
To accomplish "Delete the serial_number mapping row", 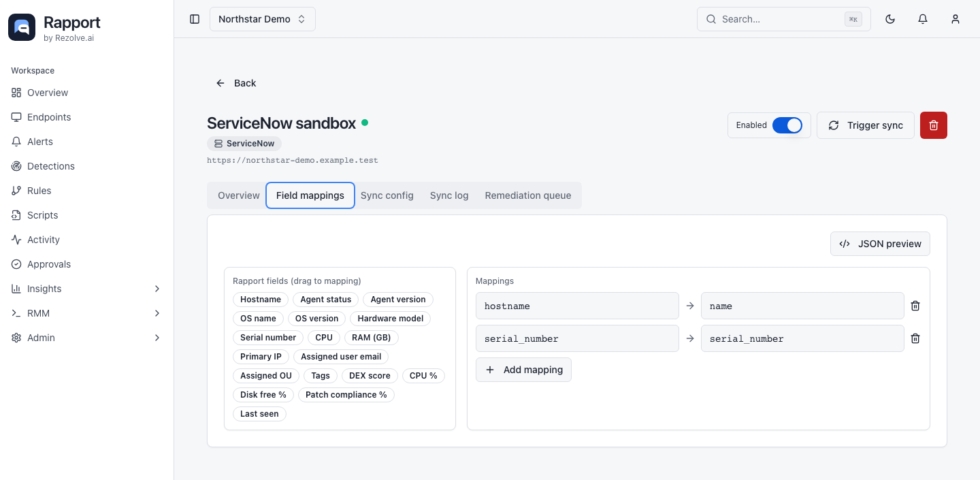I will [x=915, y=338].
